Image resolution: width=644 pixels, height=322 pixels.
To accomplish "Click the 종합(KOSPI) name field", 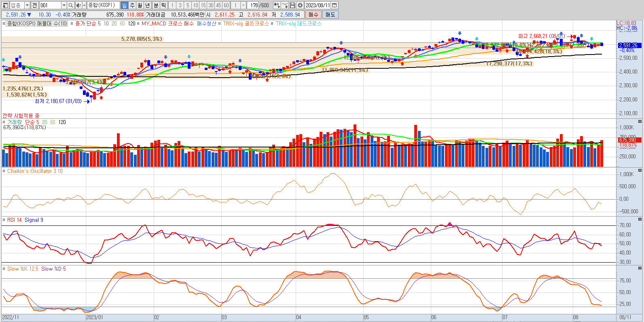I will click(104, 5).
